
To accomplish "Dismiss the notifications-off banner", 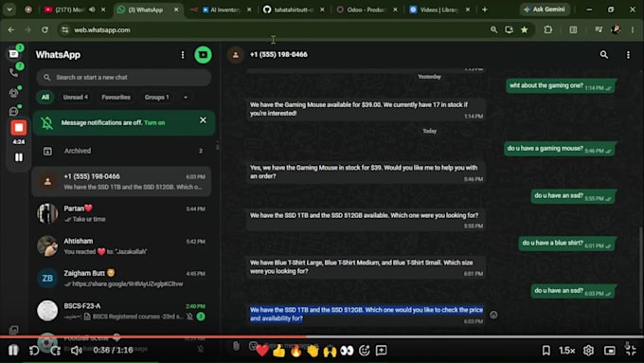I will tap(203, 120).
